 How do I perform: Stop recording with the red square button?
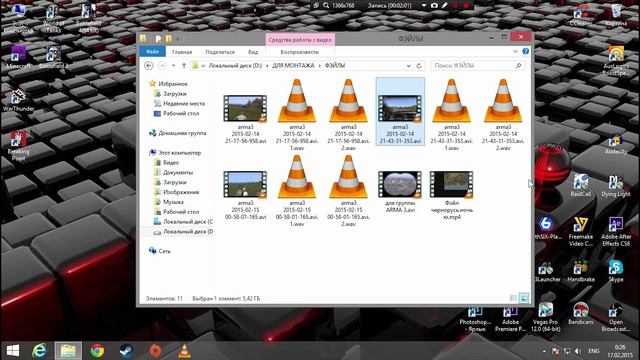point(466,6)
